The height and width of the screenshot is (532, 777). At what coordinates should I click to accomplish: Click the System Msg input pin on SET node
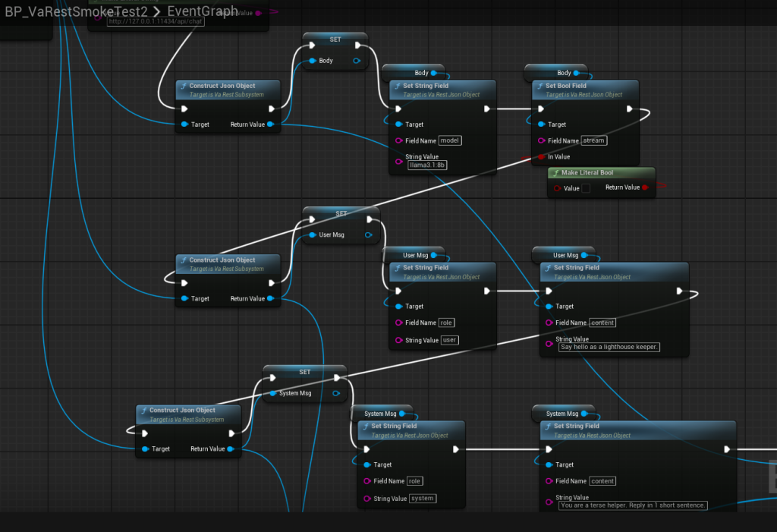(x=272, y=393)
